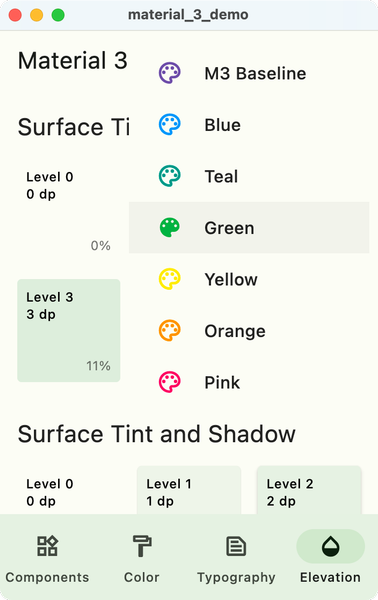
Task: Open the Typography tab label
Action: 236,577
